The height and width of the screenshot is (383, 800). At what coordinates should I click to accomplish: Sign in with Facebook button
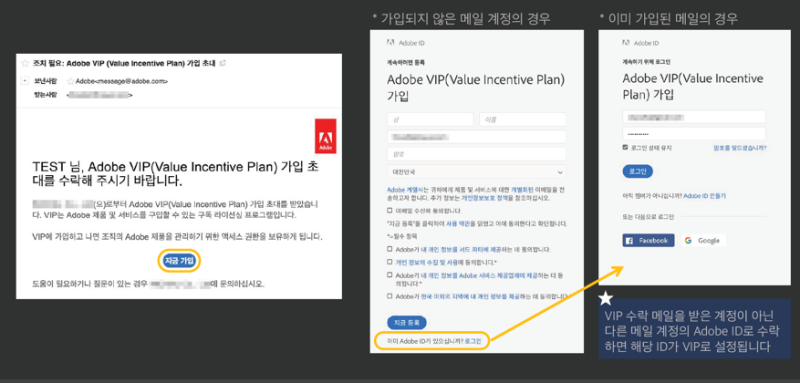point(648,240)
